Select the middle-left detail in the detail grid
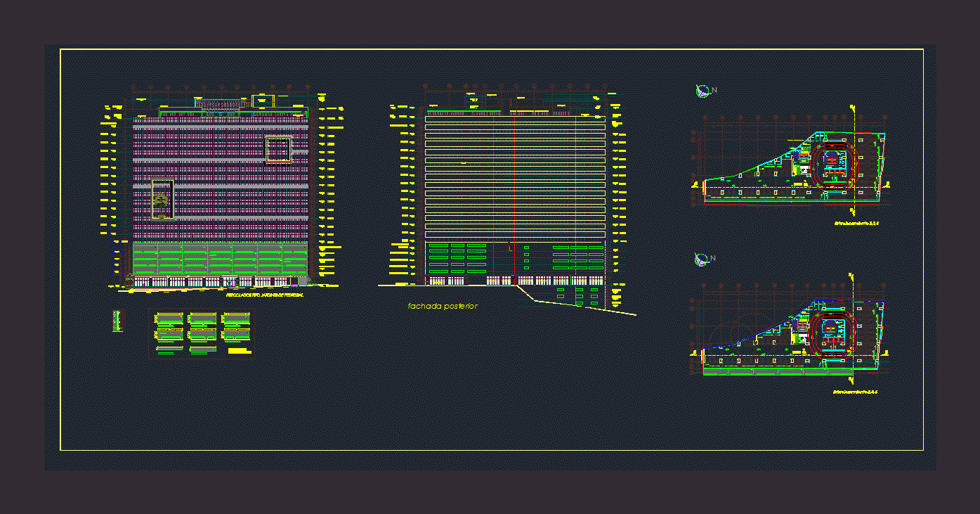980x514 pixels. (169, 335)
